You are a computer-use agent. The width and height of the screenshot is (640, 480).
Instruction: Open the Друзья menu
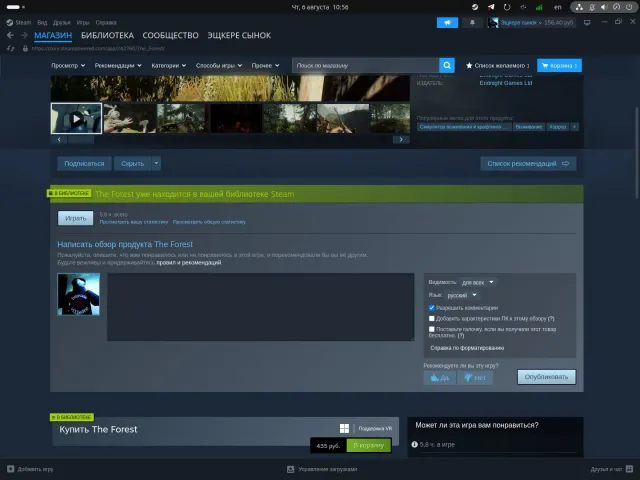[62, 22]
